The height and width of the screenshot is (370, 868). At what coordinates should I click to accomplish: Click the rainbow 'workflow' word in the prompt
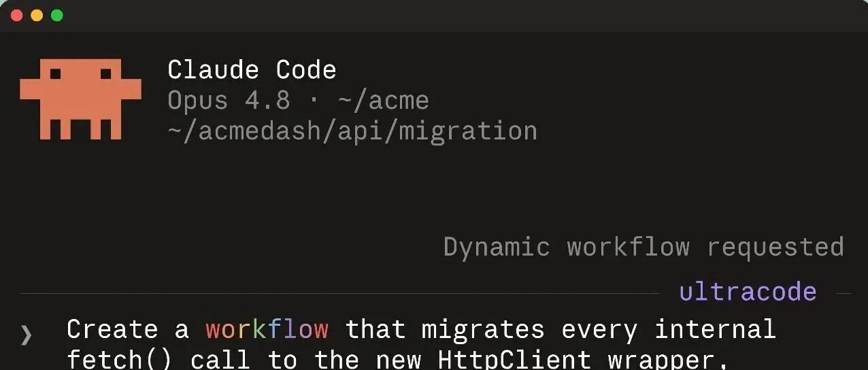tap(267, 329)
